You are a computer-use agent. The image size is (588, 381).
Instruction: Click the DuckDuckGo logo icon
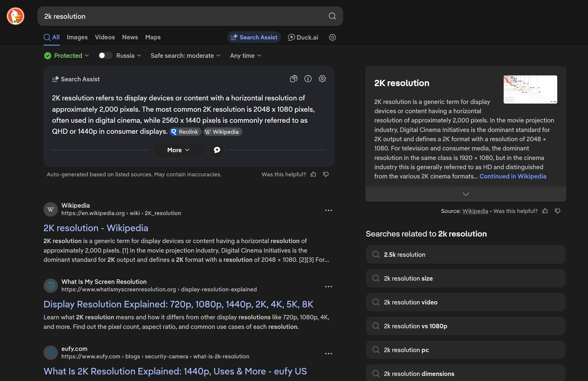tap(16, 16)
